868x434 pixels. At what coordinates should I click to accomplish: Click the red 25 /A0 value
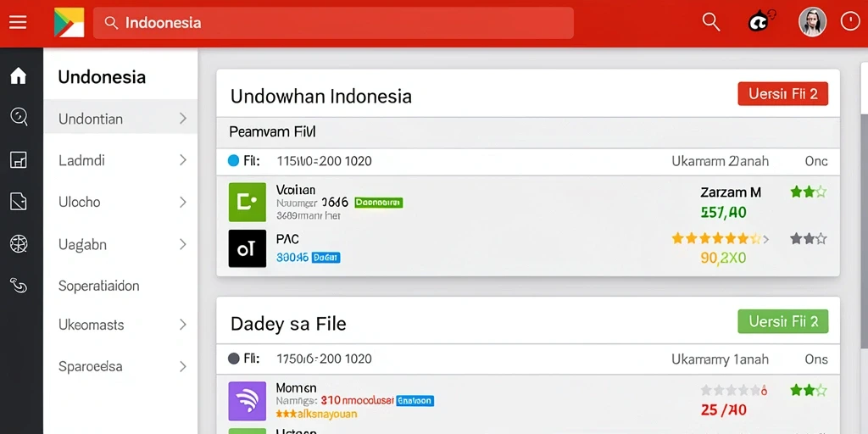pos(723,410)
